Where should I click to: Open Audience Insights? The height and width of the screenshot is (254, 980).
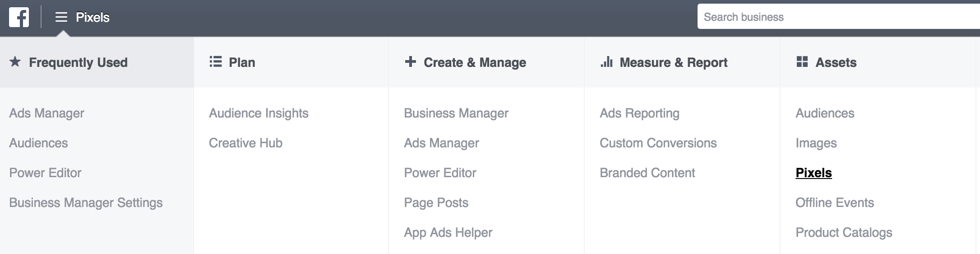click(259, 113)
